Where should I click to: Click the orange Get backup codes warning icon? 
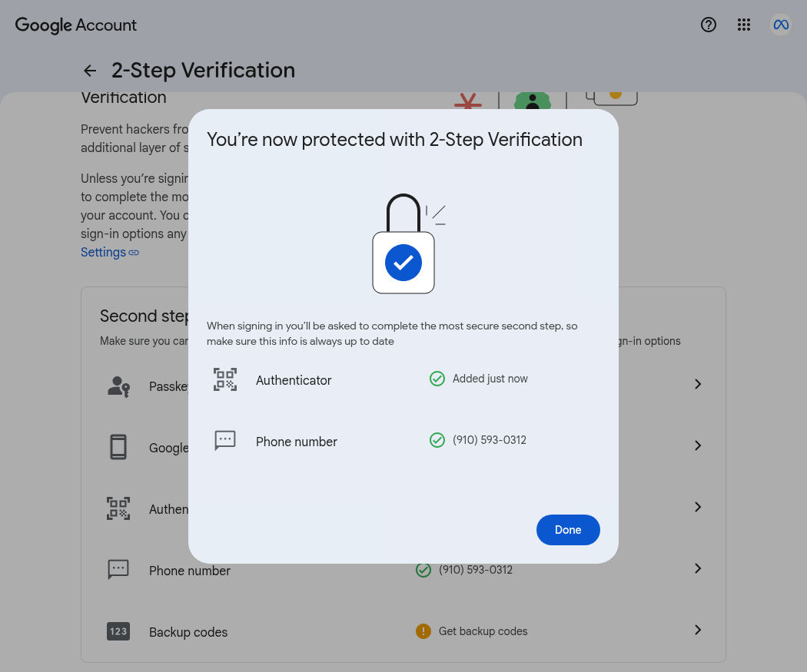423,631
